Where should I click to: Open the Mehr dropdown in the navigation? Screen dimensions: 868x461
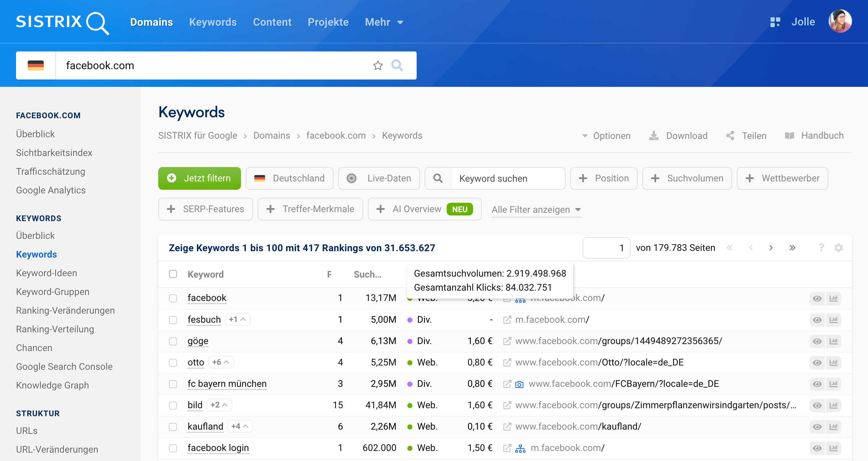point(384,22)
